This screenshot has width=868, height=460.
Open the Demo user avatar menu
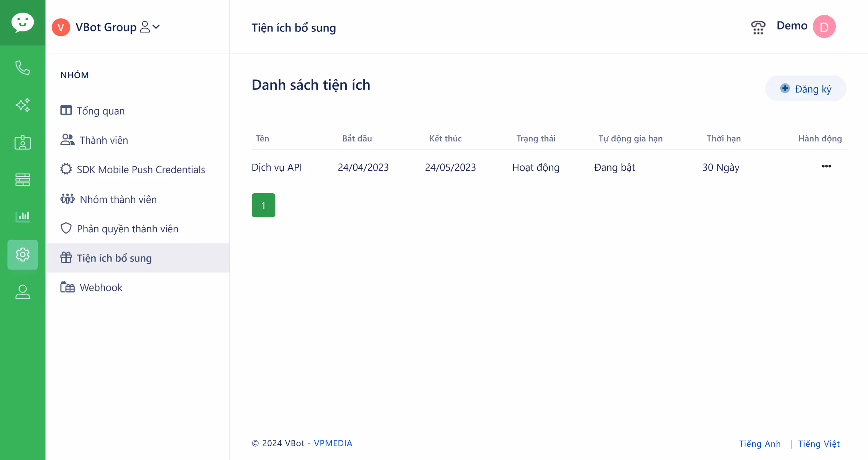pyautogui.click(x=824, y=27)
